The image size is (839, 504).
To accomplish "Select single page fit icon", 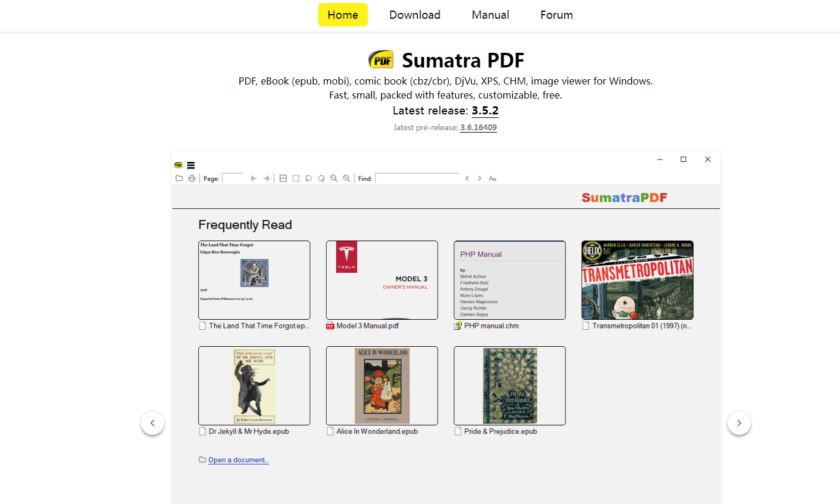I will 296,178.
